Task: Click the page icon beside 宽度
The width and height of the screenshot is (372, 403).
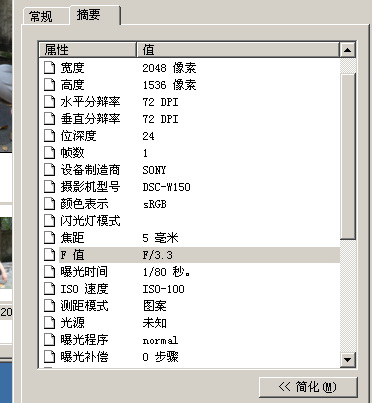Action: (x=49, y=68)
